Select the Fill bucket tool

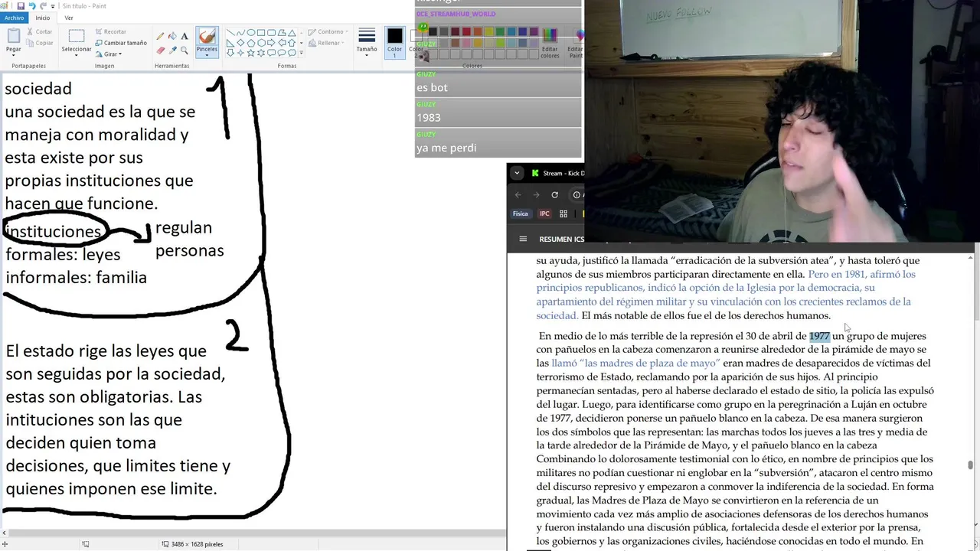click(173, 36)
